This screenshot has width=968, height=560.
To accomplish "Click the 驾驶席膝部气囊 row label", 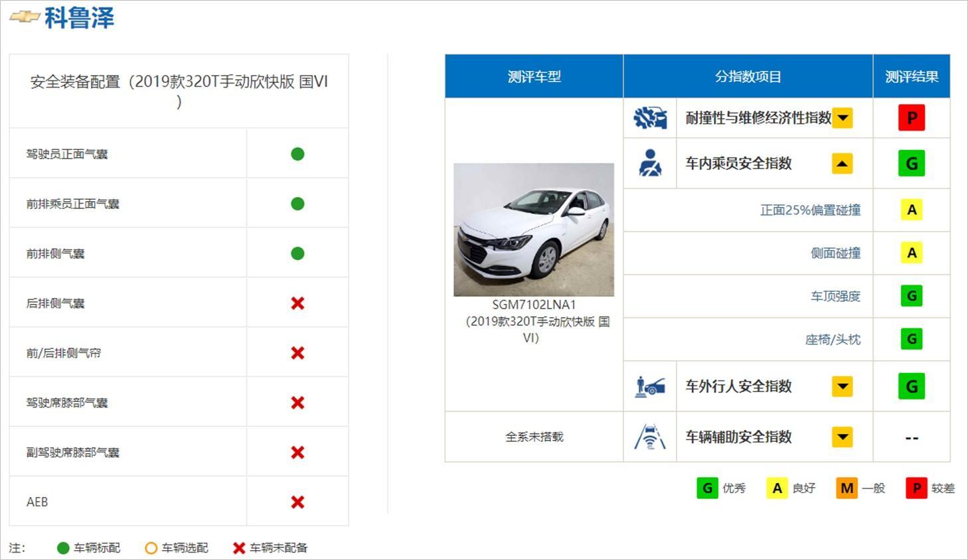I will (66, 403).
